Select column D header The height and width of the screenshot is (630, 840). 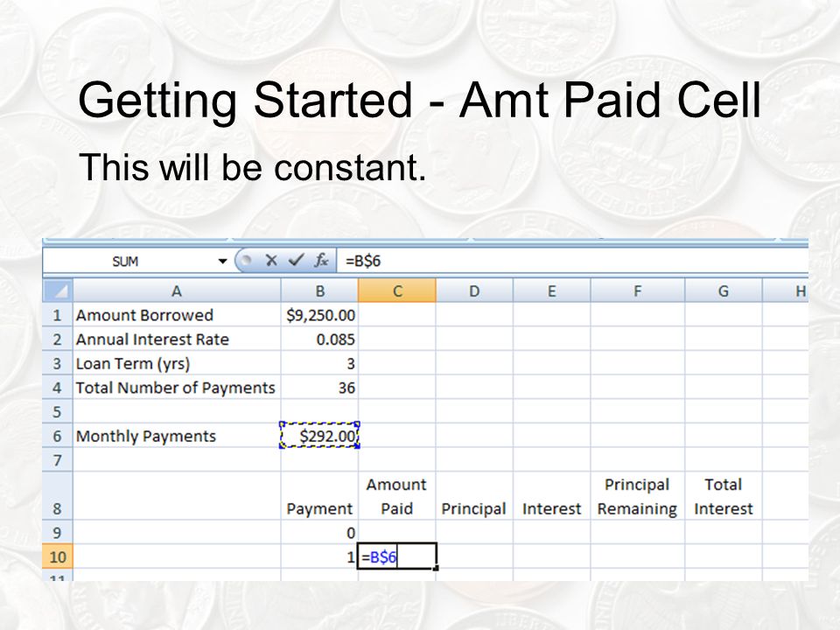coord(474,290)
